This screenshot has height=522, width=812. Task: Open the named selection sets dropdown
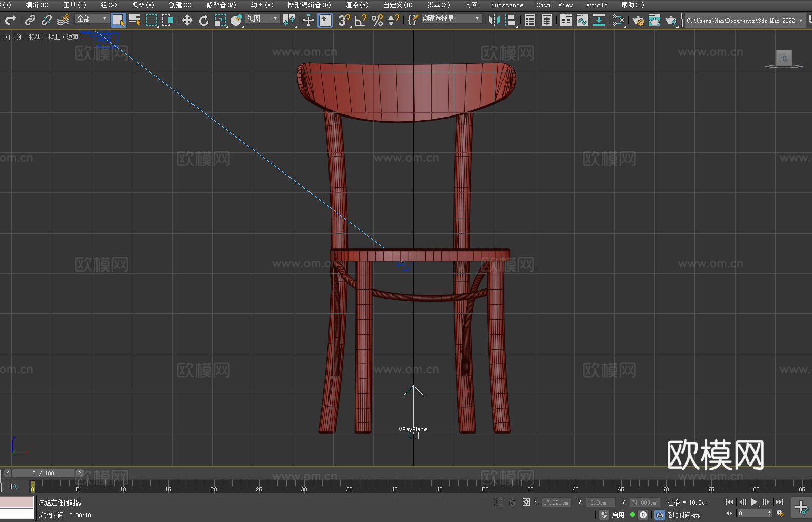coord(452,18)
